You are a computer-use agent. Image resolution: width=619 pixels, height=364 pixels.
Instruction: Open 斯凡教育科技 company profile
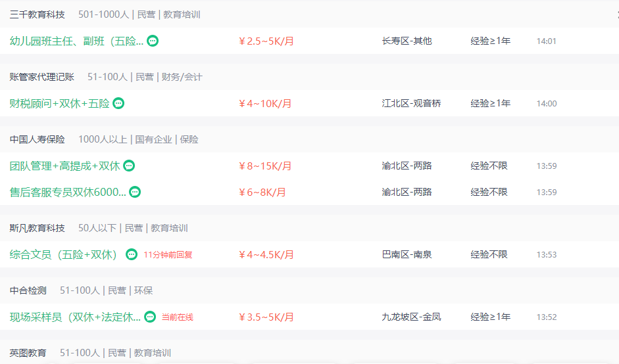[37, 228]
